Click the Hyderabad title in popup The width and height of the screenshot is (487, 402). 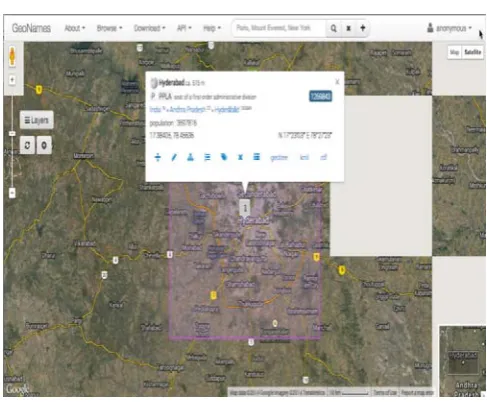pyautogui.click(x=171, y=82)
